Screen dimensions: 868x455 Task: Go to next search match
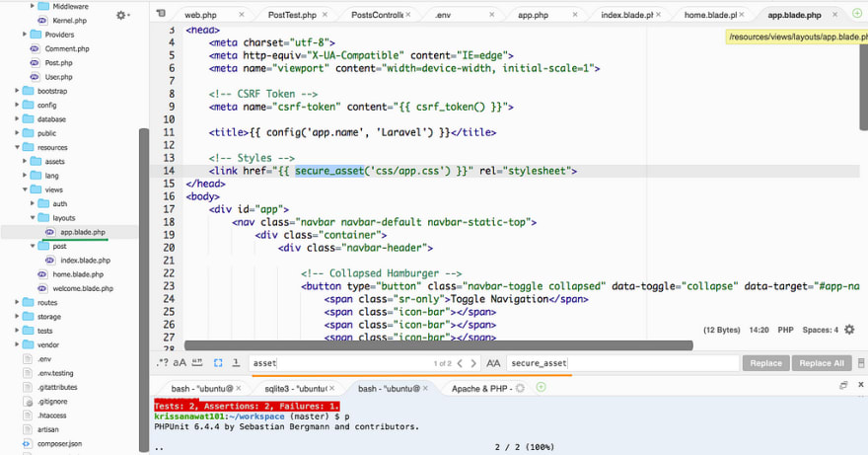473,363
